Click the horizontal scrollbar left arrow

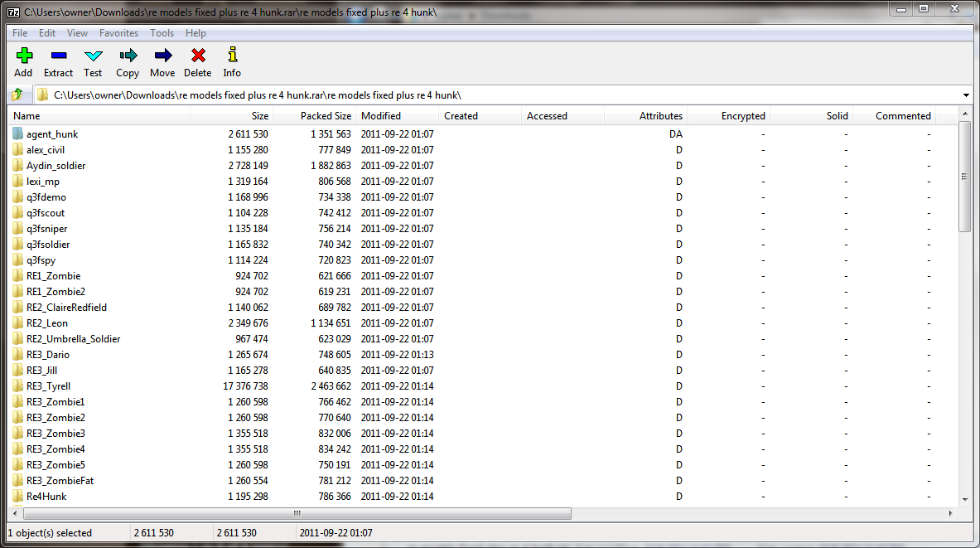tap(15, 513)
